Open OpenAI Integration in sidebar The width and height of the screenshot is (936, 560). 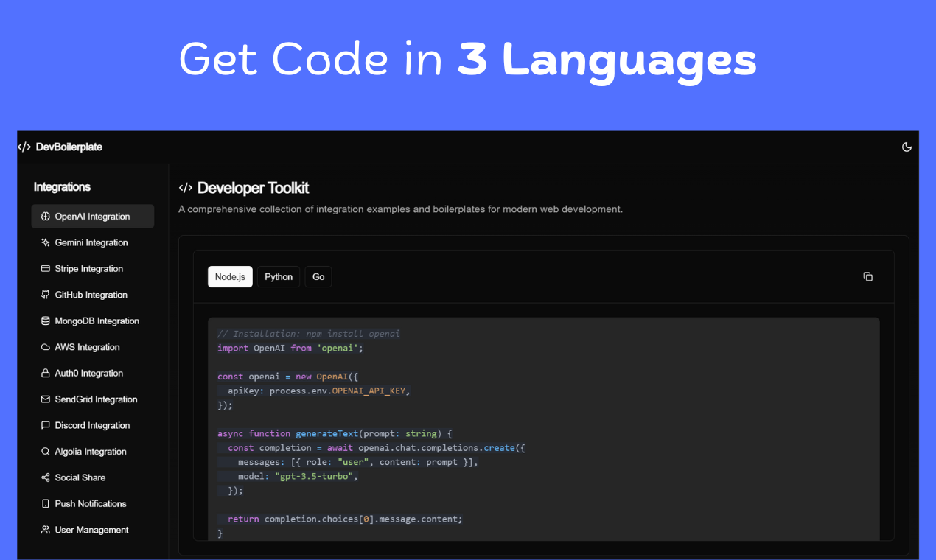[93, 217]
